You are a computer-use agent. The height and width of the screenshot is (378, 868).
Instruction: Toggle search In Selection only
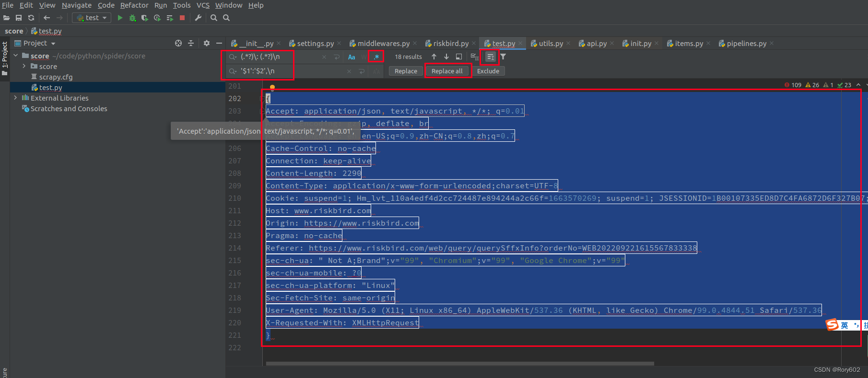(x=491, y=57)
